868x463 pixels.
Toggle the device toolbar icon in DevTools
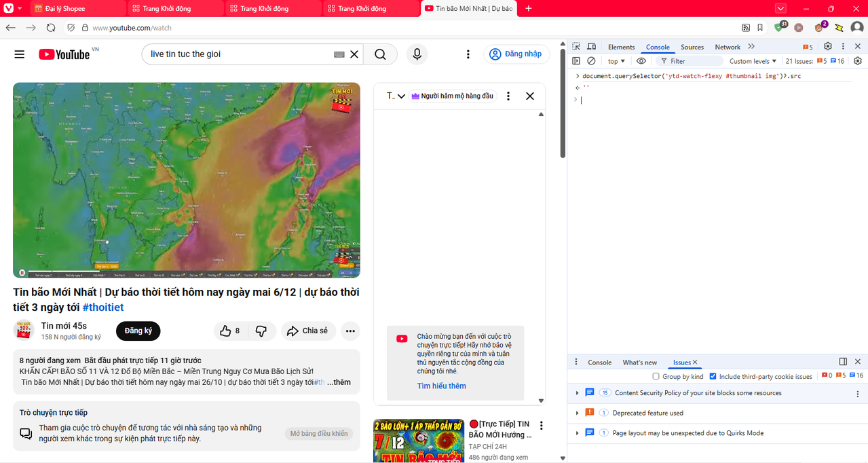591,47
